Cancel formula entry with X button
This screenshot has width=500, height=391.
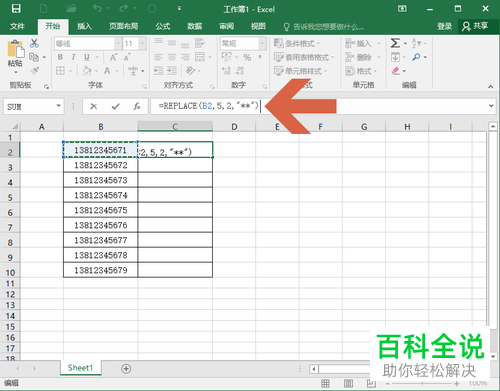click(x=94, y=106)
